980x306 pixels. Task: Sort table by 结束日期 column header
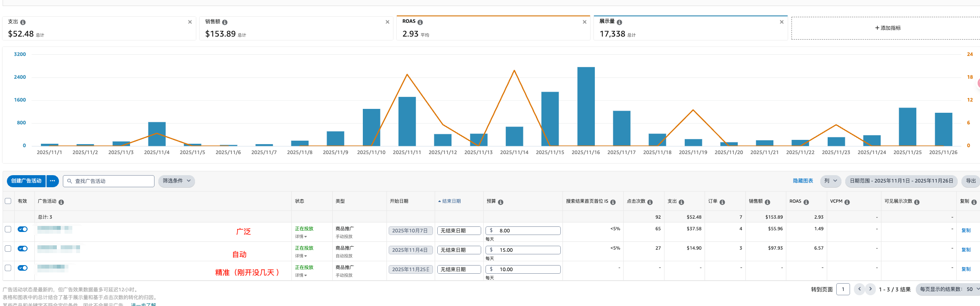pyautogui.click(x=451, y=201)
